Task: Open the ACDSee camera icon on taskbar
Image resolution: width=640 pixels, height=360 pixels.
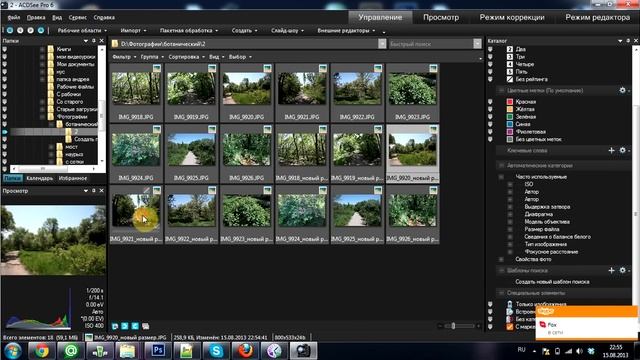Action: coord(303,351)
